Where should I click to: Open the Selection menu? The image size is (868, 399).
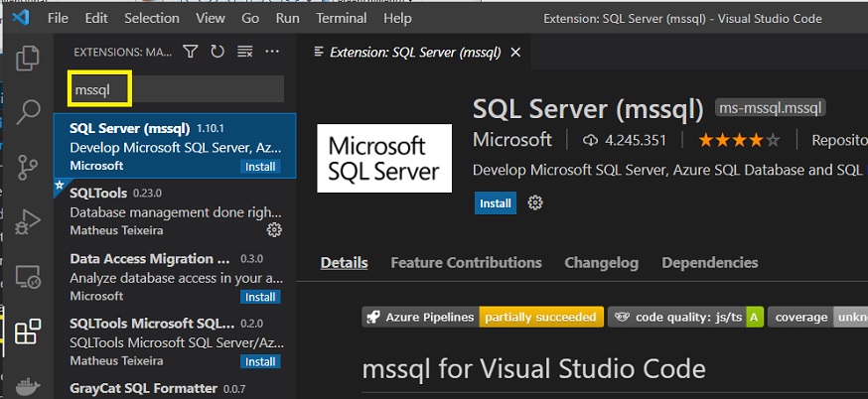click(152, 18)
